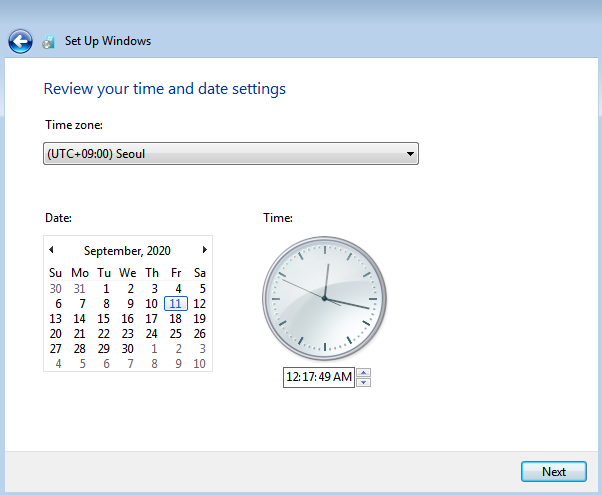Select September 27 on the calendar
This screenshot has height=495, width=602.
55,349
